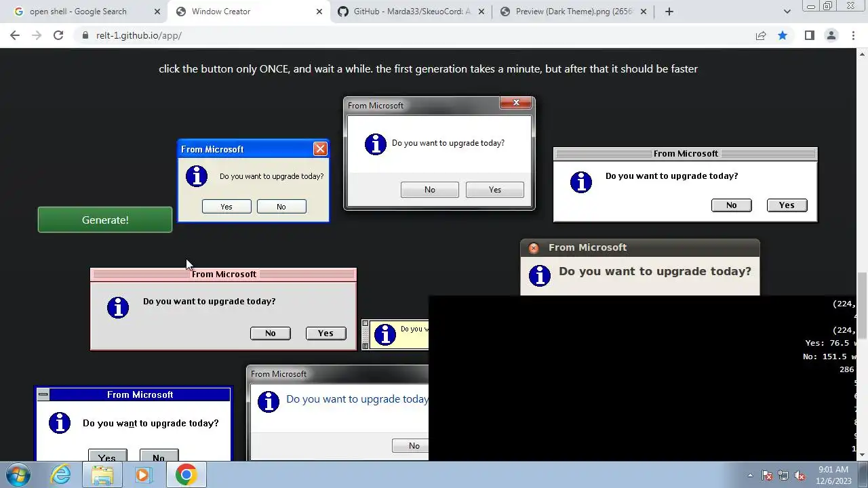Click Yes in the classic Mac striped dialog
Screen dimensions: 868x488
[787, 205]
